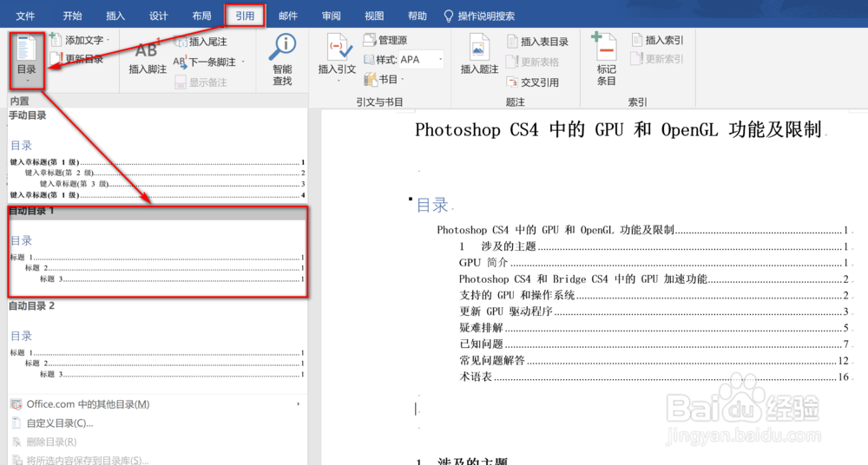Image resolution: width=868 pixels, height=465 pixels.
Task: Click TOC entry 支持的 GPU 和操作系统
Action: [653, 295]
